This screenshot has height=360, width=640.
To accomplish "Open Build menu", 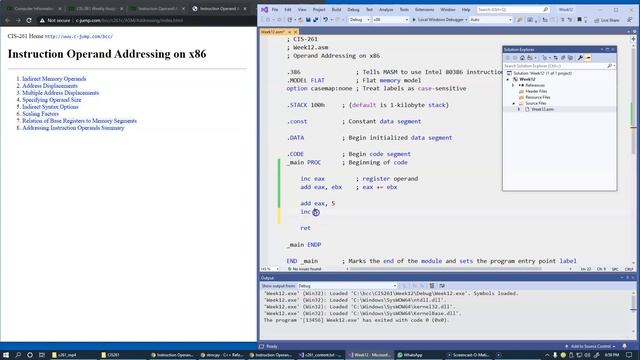I will pyautogui.click(x=336, y=9).
